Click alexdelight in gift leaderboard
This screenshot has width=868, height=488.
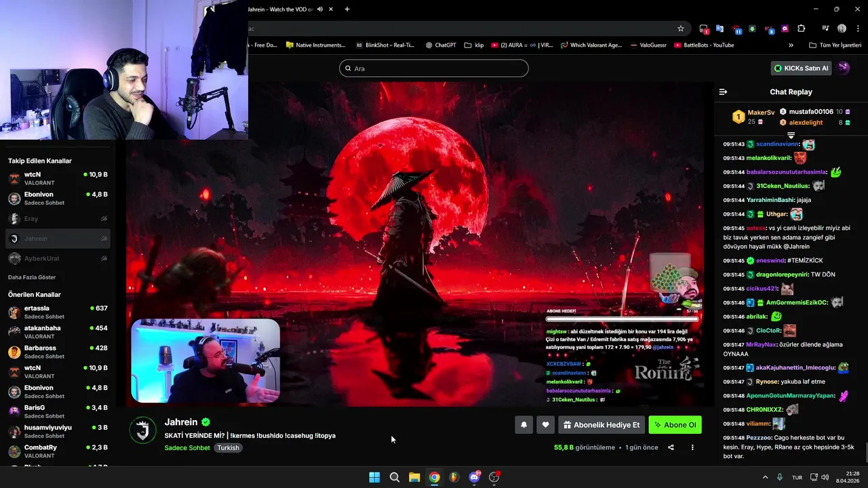click(806, 123)
